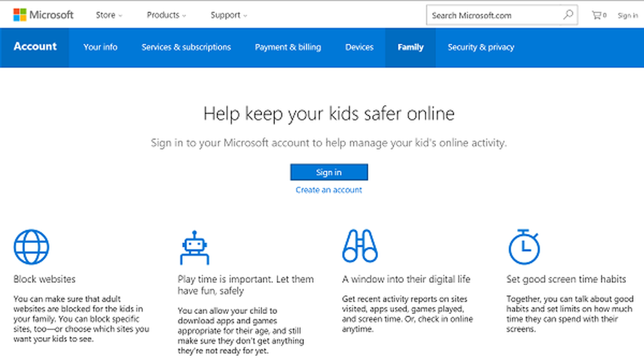Click the globe Block websites icon
Image resolution: width=644 pixels, height=361 pixels.
[31, 247]
